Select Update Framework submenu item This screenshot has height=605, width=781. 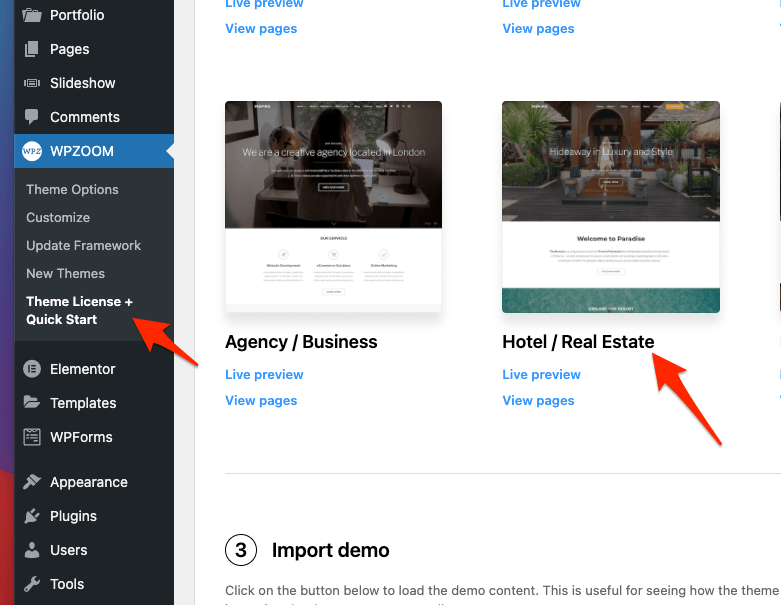84,245
